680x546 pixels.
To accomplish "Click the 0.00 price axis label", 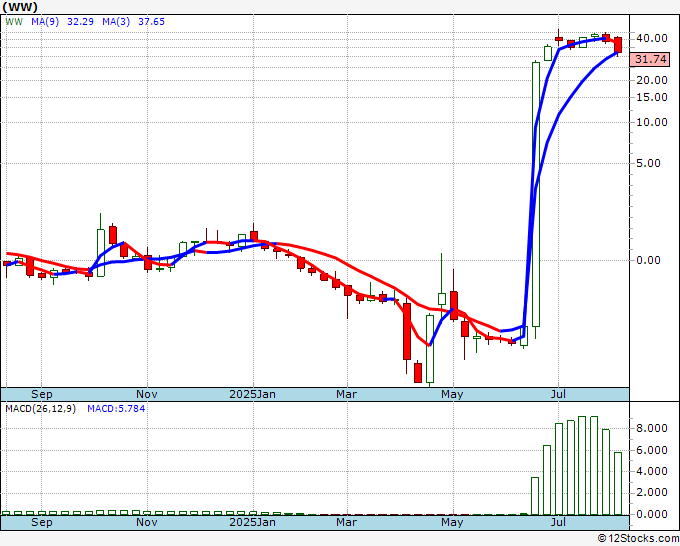I will pos(648,260).
